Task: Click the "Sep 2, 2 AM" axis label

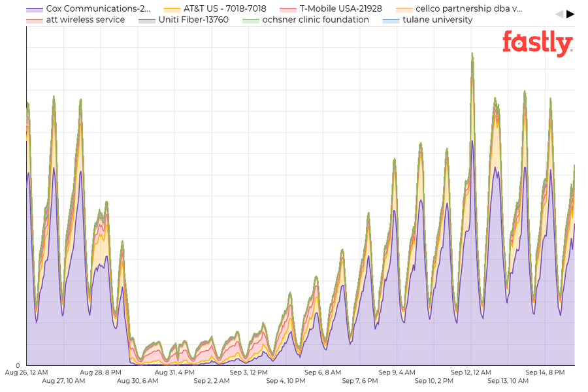Action: coord(212,381)
